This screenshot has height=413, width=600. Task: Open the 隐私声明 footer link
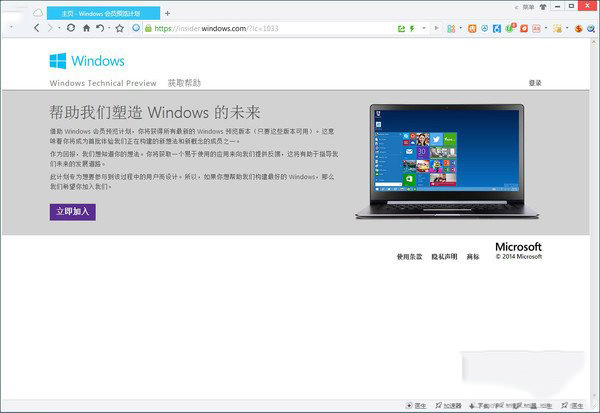coord(444,257)
